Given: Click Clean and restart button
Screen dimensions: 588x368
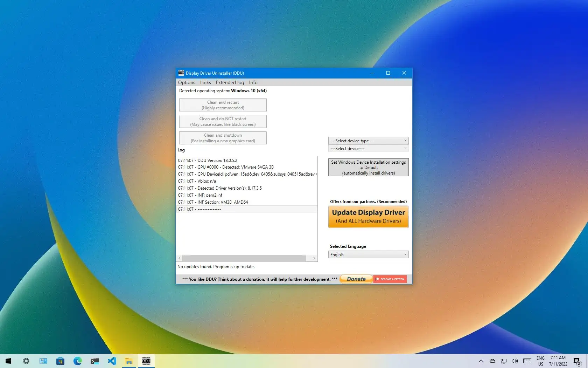Looking at the screenshot, I should (223, 105).
